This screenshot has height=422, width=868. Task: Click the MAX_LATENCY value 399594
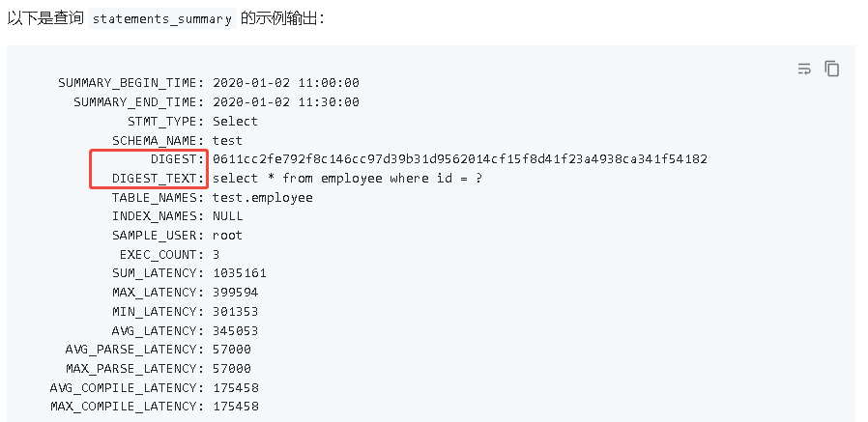(x=235, y=292)
